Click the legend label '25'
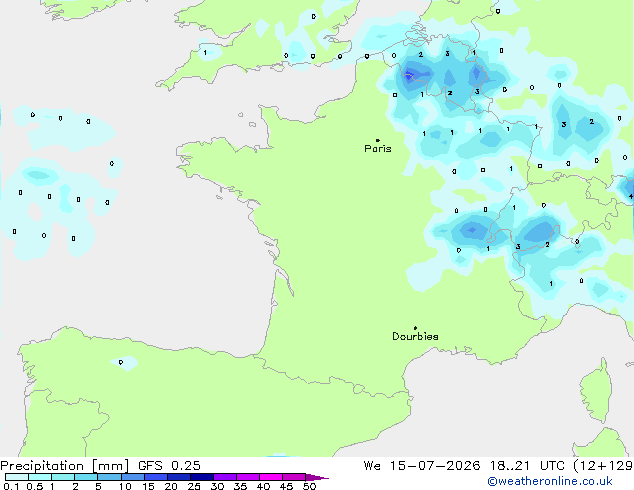Viewport: 634px width, 490px height. click(194, 486)
